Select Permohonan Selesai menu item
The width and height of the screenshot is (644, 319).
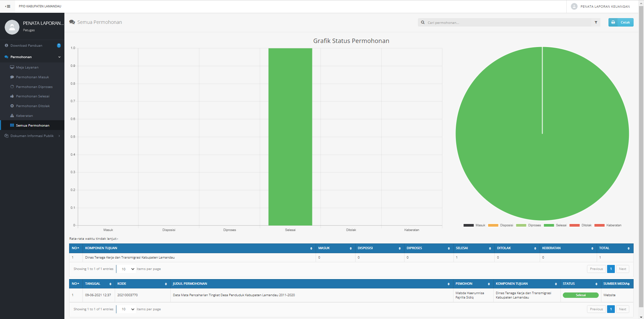(x=33, y=96)
